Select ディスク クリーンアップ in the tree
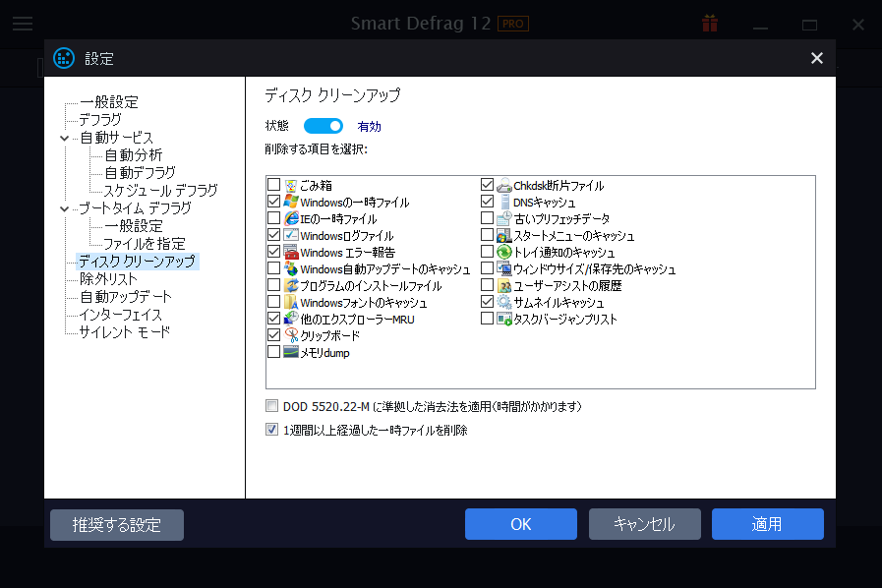The image size is (882, 588). pyautogui.click(x=138, y=262)
